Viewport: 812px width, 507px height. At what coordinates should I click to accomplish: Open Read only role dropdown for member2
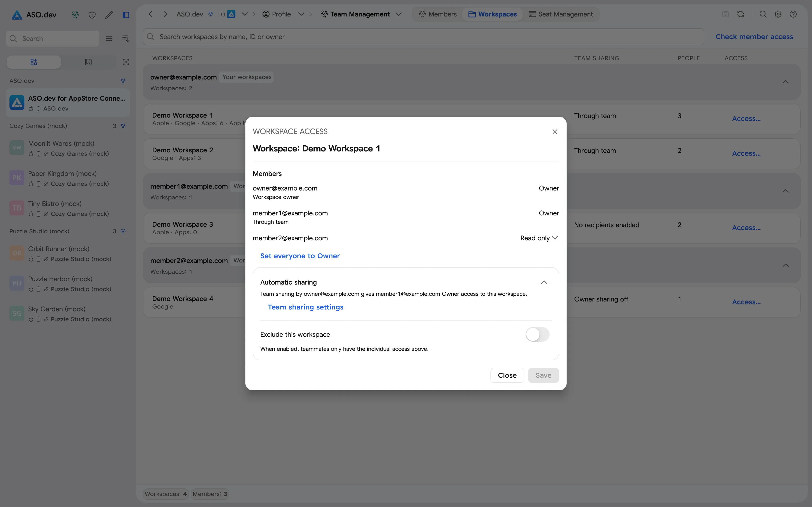539,238
